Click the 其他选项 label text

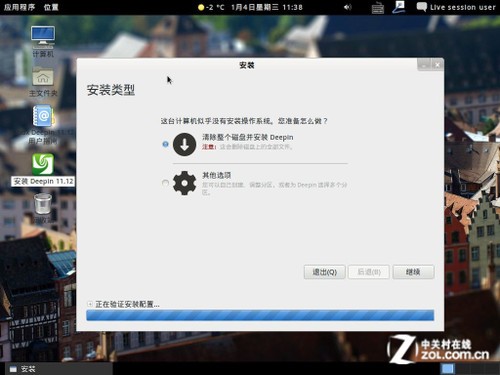tap(217, 175)
